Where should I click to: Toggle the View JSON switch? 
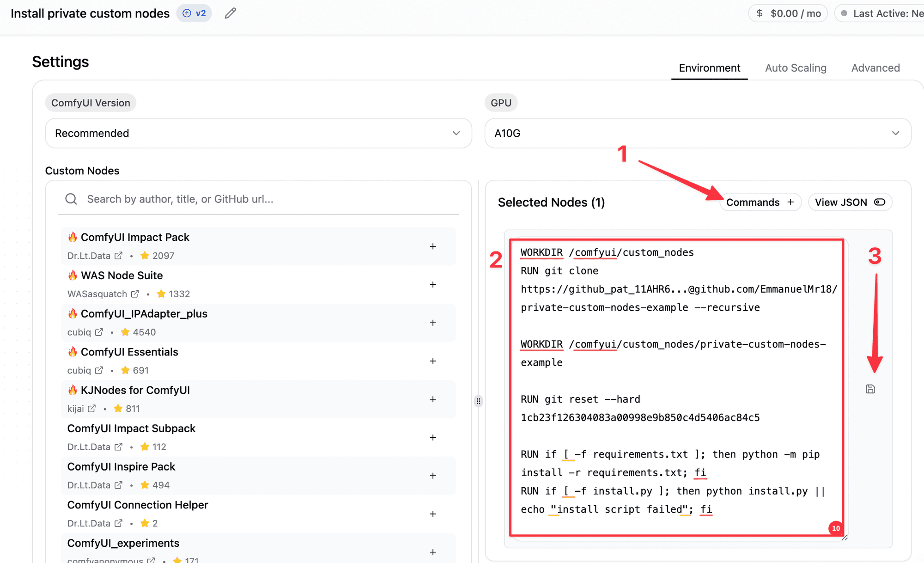pos(879,202)
